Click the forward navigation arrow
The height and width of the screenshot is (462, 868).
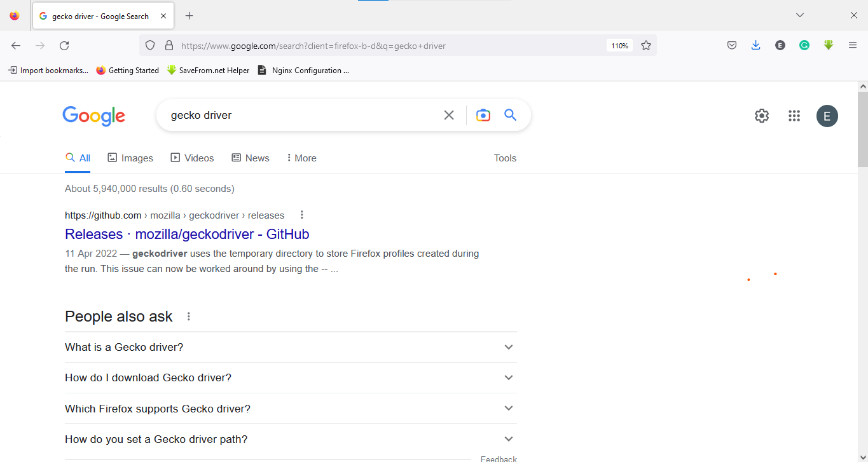tap(40, 45)
